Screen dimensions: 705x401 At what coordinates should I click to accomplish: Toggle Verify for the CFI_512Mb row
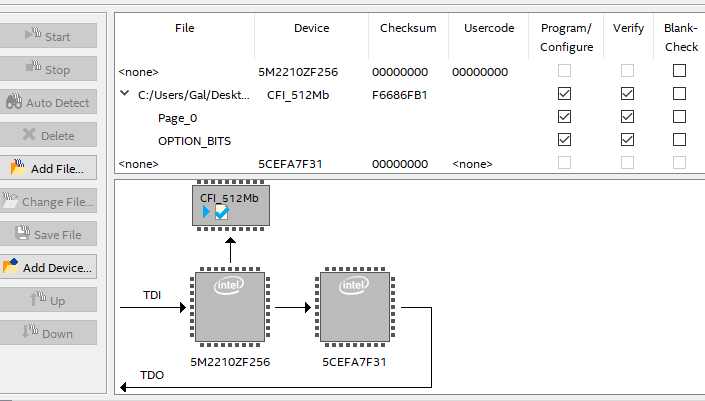point(627,94)
